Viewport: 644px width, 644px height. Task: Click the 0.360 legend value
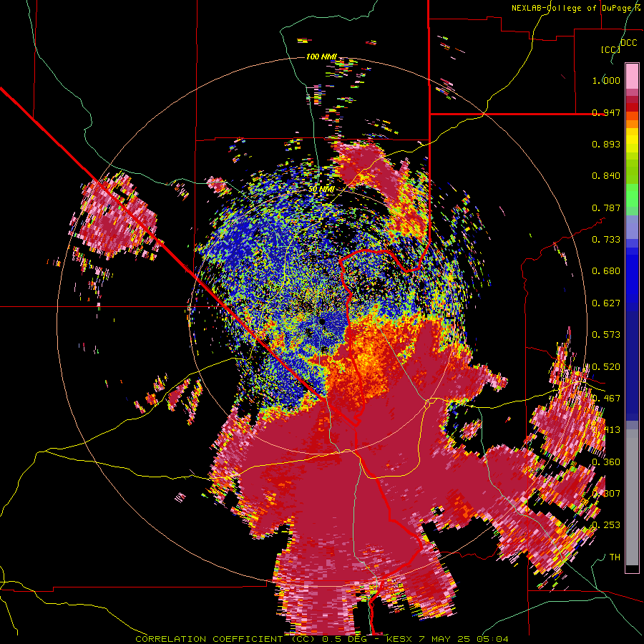point(606,462)
